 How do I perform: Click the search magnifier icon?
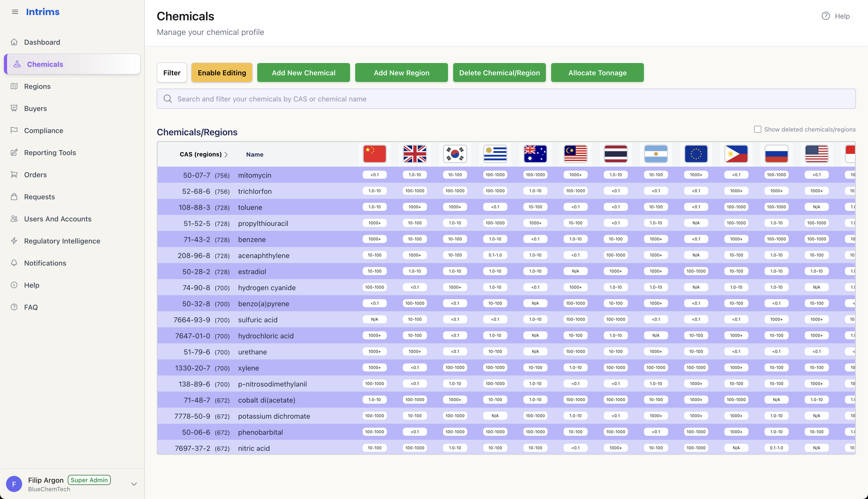pyautogui.click(x=168, y=99)
